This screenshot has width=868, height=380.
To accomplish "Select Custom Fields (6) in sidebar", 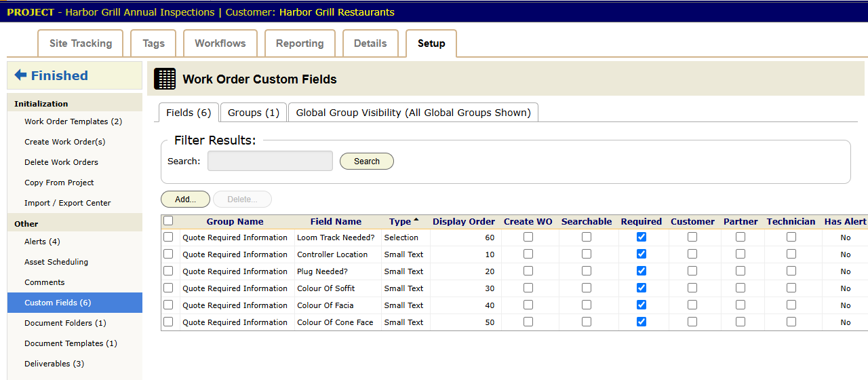I will tap(75, 303).
